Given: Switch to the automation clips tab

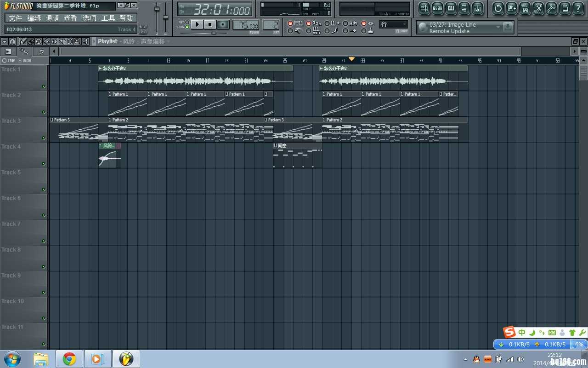Looking at the screenshot, I should coord(25,52).
